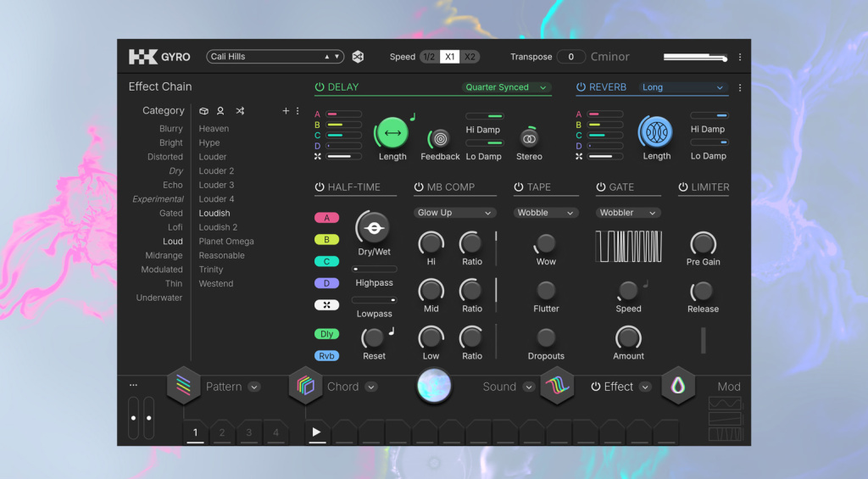Open the Pattern hexagon module
This screenshot has width=868, height=479.
pyautogui.click(x=183, y=387)
